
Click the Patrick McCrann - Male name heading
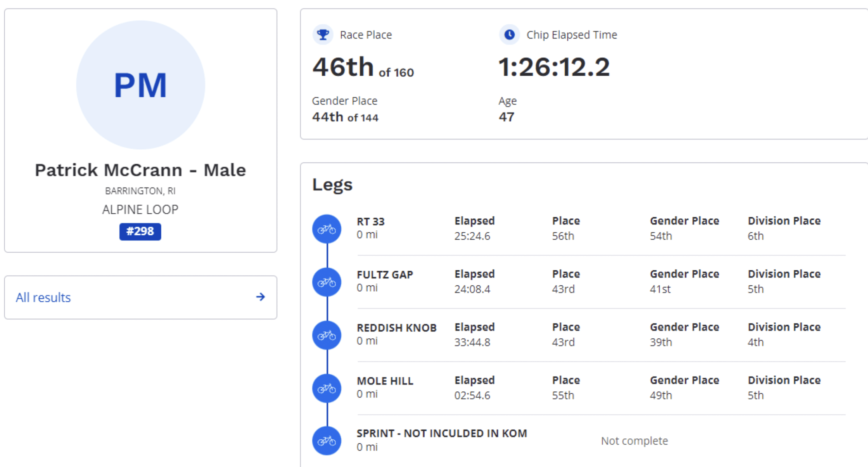(140, 170)
